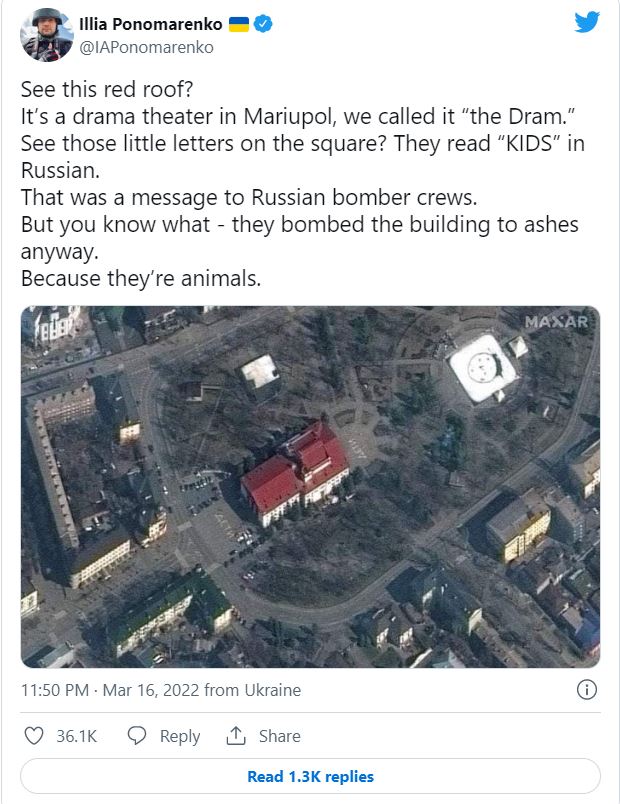Click the reply speech bubble icon
Image resolution: width=620 pixels, height=804 pixels.
[138, 736]
